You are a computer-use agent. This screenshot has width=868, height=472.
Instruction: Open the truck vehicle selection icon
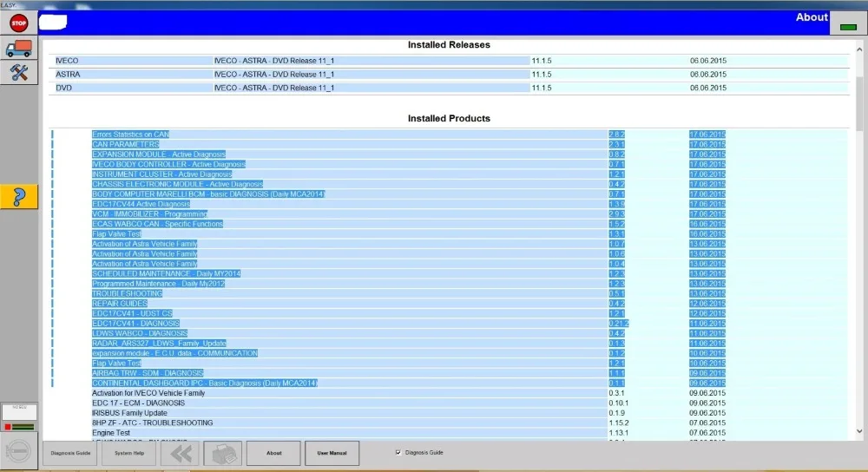19,49
